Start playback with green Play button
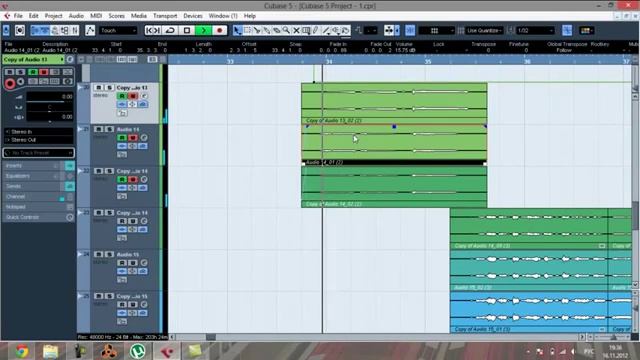 click(x=203, y=31)
